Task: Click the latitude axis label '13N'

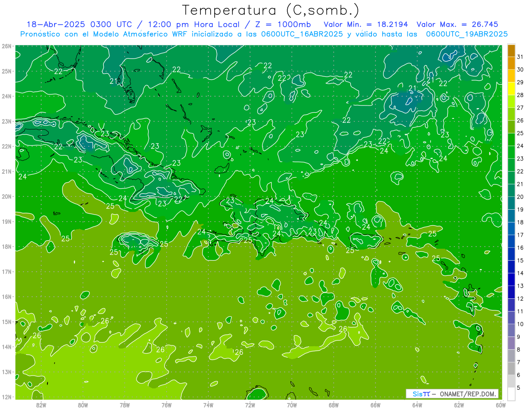Action: coord(6,372)
